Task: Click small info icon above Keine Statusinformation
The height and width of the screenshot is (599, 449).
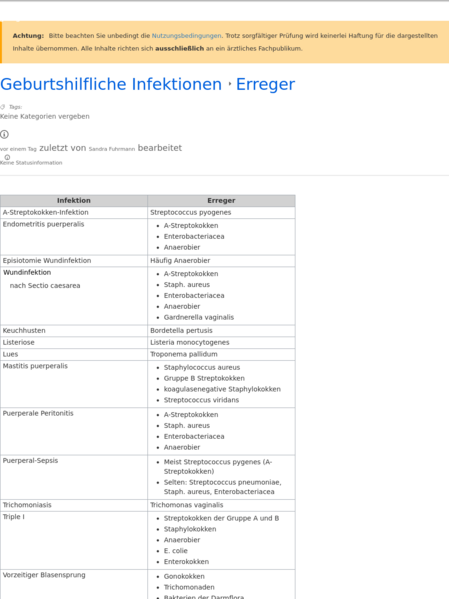Action: pyautogui.click(x=7, y=157)
